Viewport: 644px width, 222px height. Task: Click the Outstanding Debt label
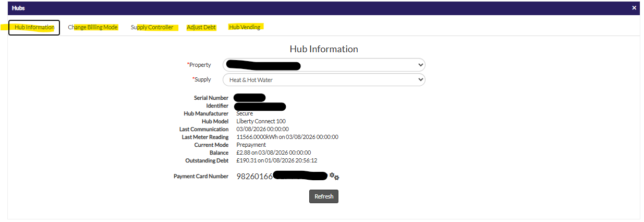click(207, 160)
